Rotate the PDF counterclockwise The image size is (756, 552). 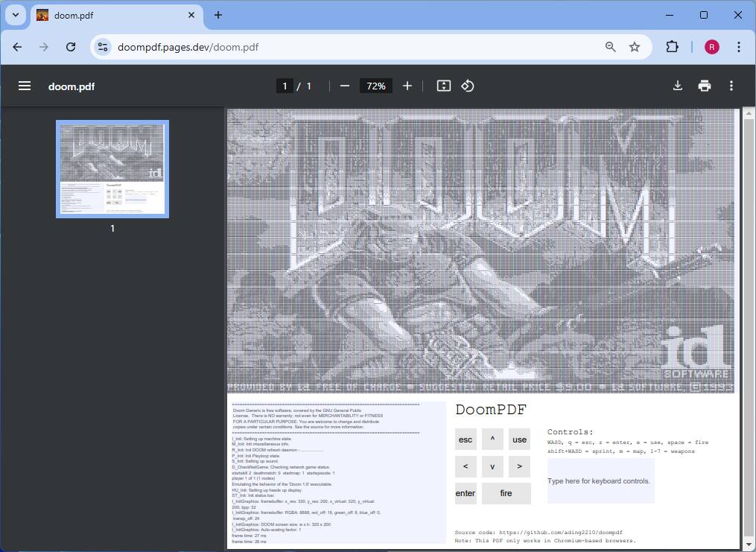[x=467, y=86]
